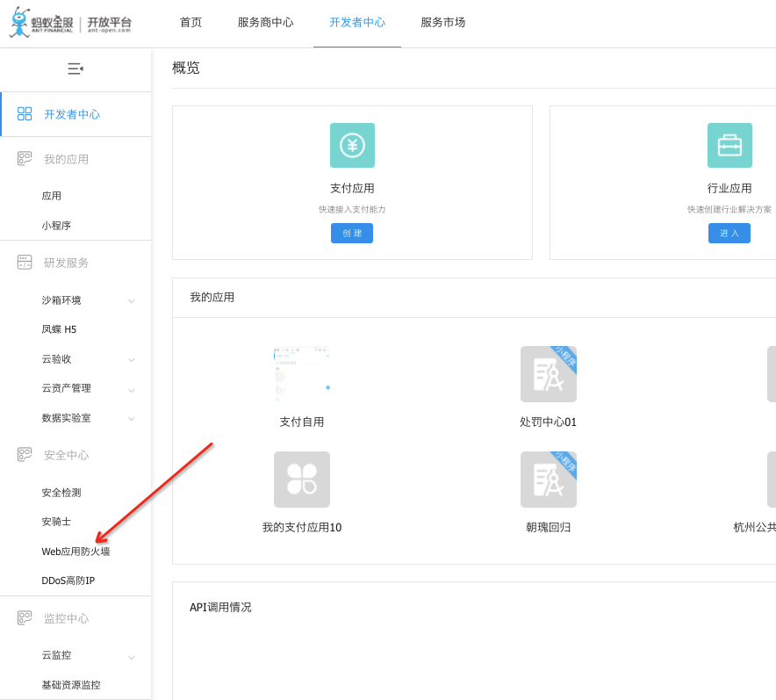Click the 开发者中心 sidebar label
This screenshot has height=700, width=776.
72,114
